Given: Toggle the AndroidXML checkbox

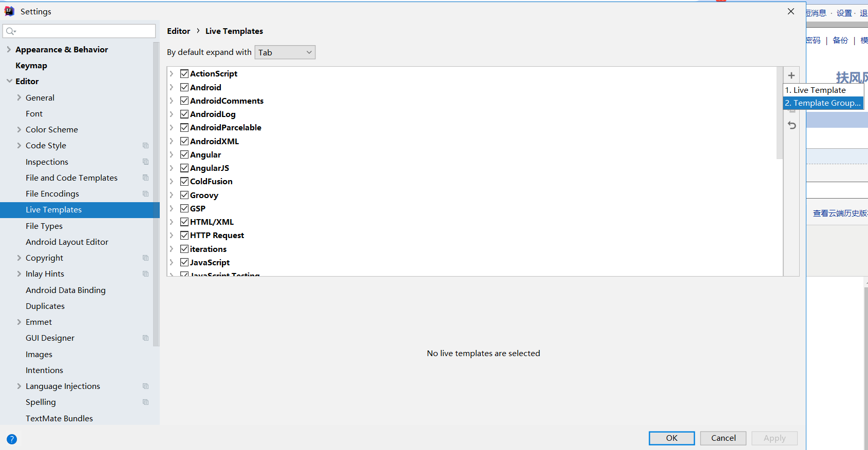Looking at the screenshot, I should pyautogui.click(x=184, y=141).
